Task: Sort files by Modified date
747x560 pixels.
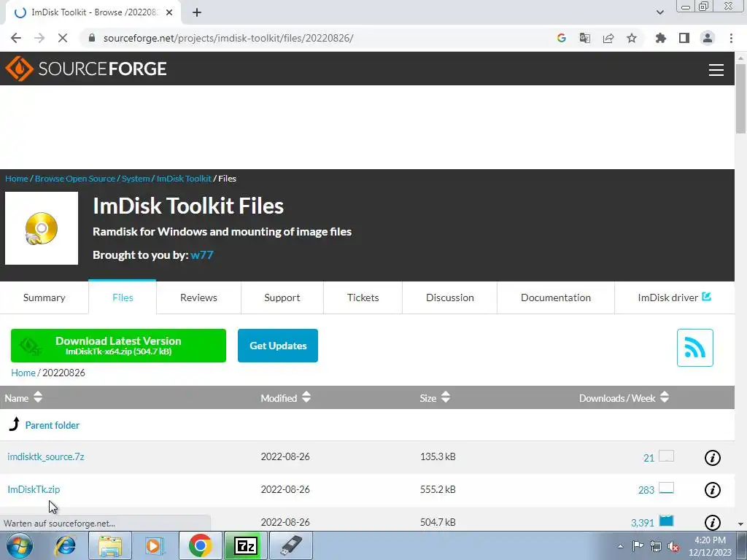Action: (x=285, y=397)
